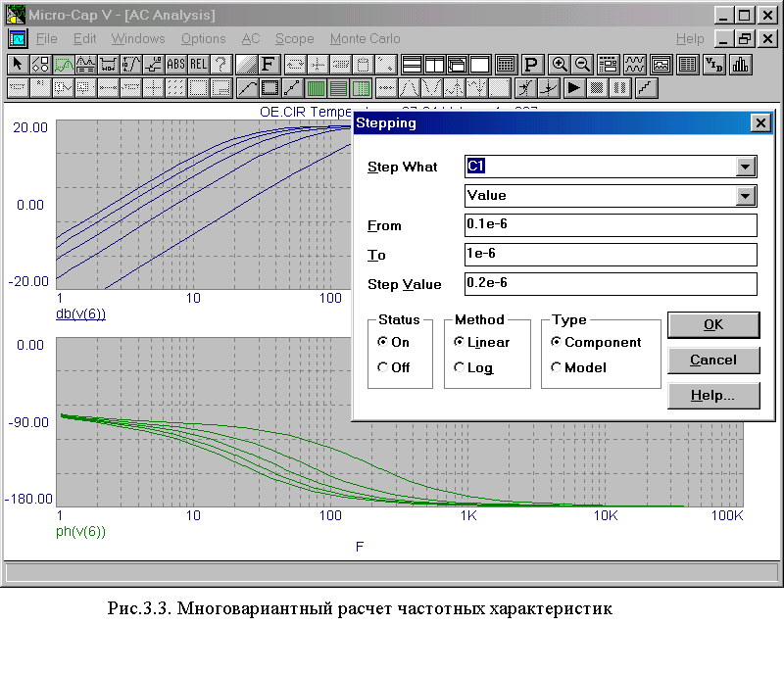Click the shapes graphics tool icon
The height and width of the screenshot is (674, 784).
pos(40,65)
